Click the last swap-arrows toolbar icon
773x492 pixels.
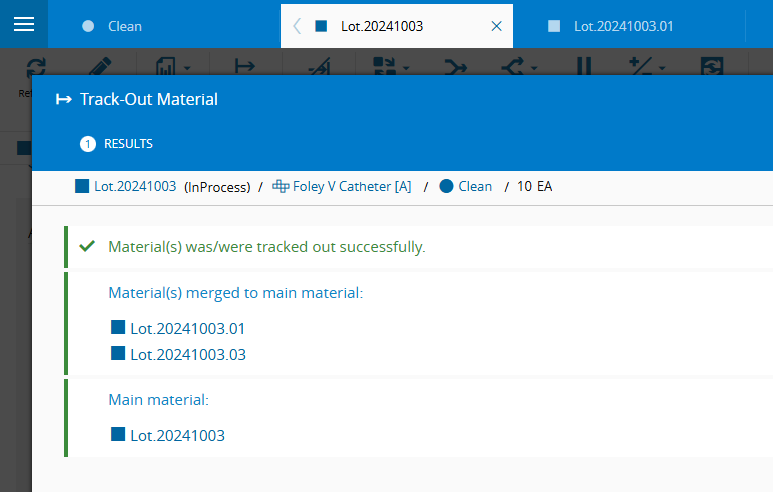(712, 67)
